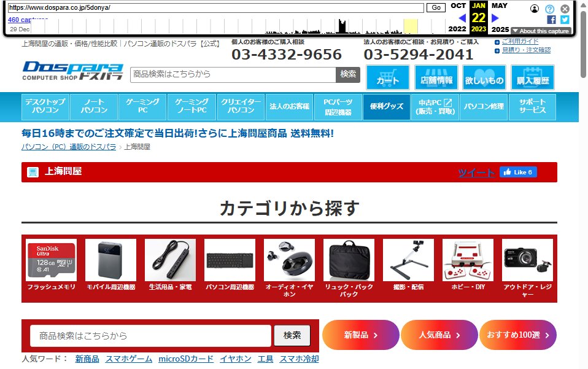This screenshot has width=588, height=369.
Task: Select パソコン修理 nav tab
Action: click(484, 107)
